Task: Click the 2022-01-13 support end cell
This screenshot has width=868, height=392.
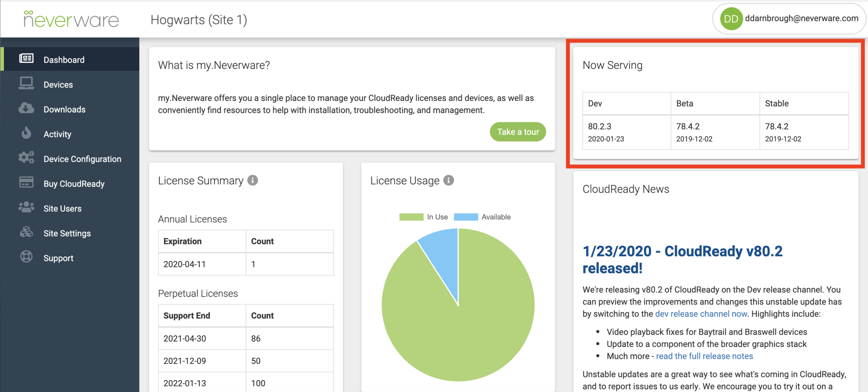Action: (x=202, y=383)
